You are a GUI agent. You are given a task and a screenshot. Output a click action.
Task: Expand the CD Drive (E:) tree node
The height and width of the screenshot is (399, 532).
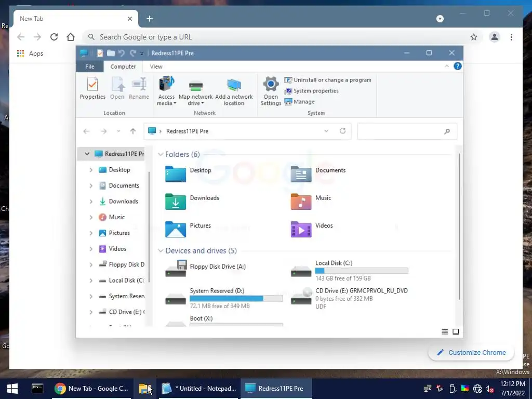(x=91, y=312)
